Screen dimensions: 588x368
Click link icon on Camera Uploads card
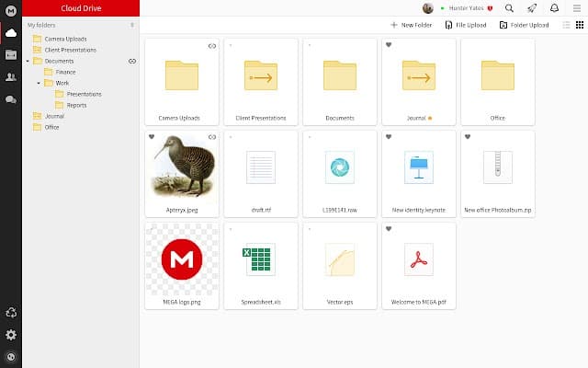click(212, 46)
